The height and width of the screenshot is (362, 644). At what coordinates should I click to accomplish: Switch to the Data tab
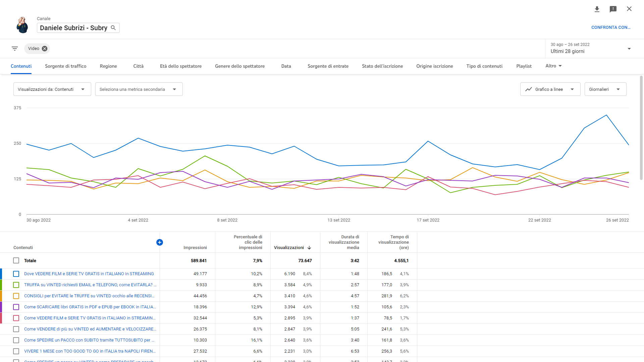tap(286, 66)
